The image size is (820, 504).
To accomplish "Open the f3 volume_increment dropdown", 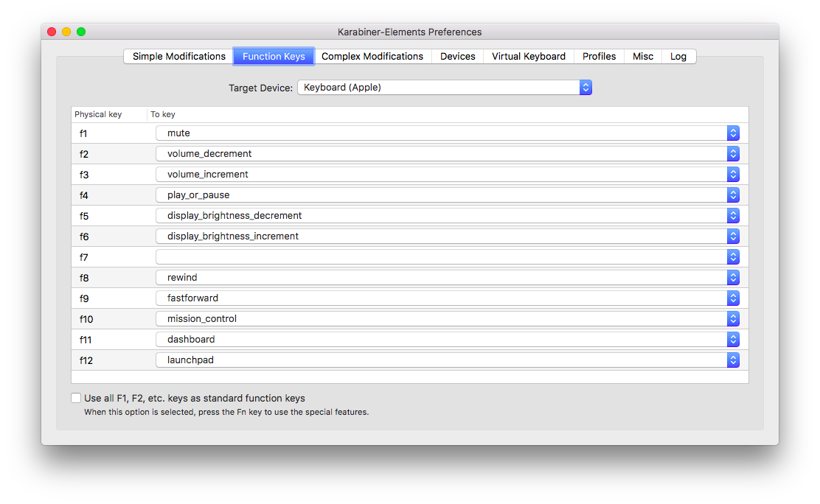I will click(x=448, y=175).
